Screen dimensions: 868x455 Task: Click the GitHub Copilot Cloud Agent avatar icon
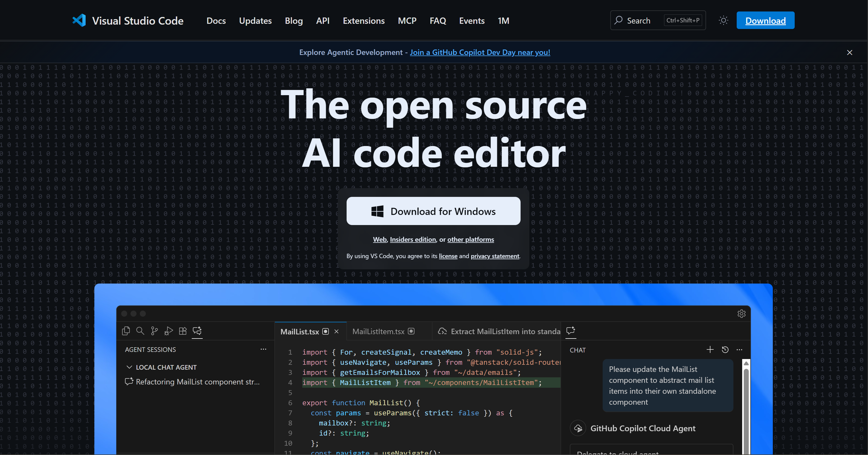tap(578, 428)
